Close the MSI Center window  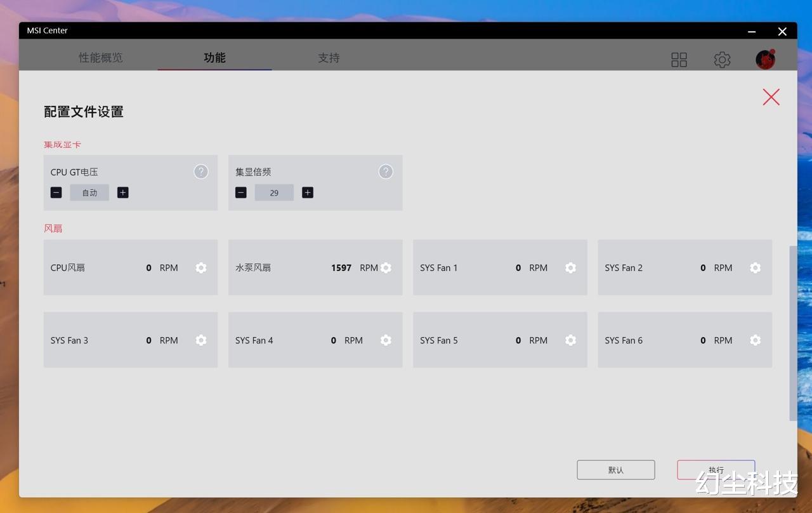tap(782, 31)
